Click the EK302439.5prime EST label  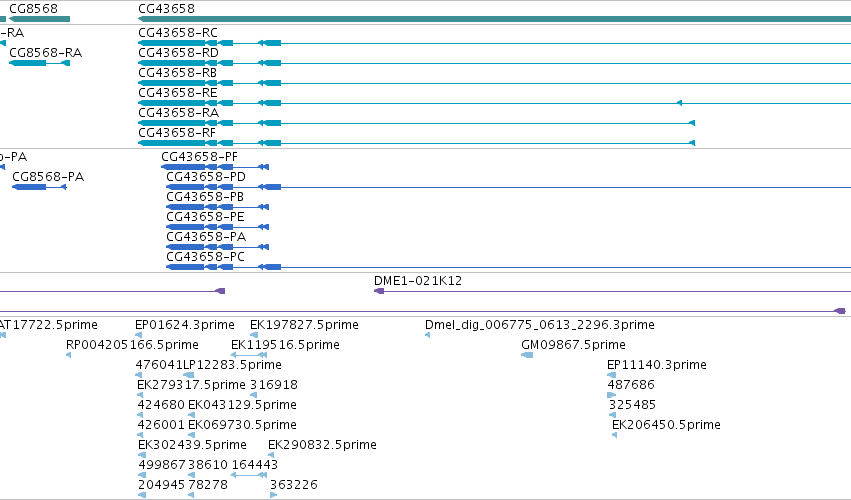click(x=192, y=445)
